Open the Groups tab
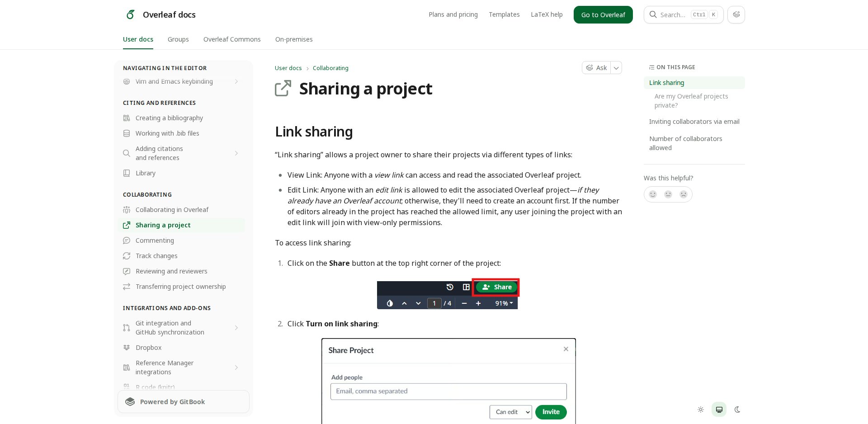Screen dimensions: 868x424 point(178,39)
